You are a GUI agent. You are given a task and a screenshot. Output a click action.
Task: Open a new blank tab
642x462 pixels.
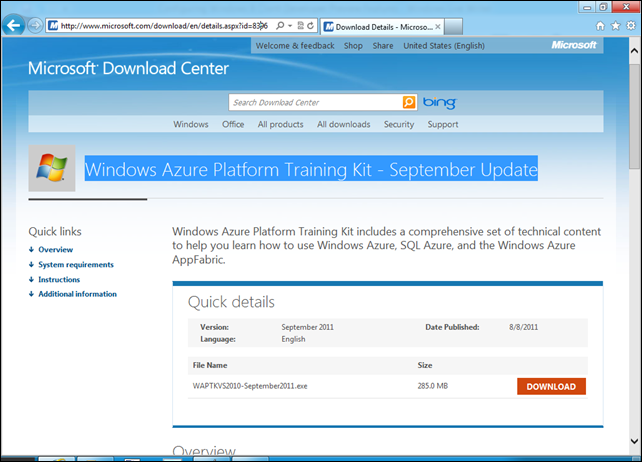pos(453,27)
